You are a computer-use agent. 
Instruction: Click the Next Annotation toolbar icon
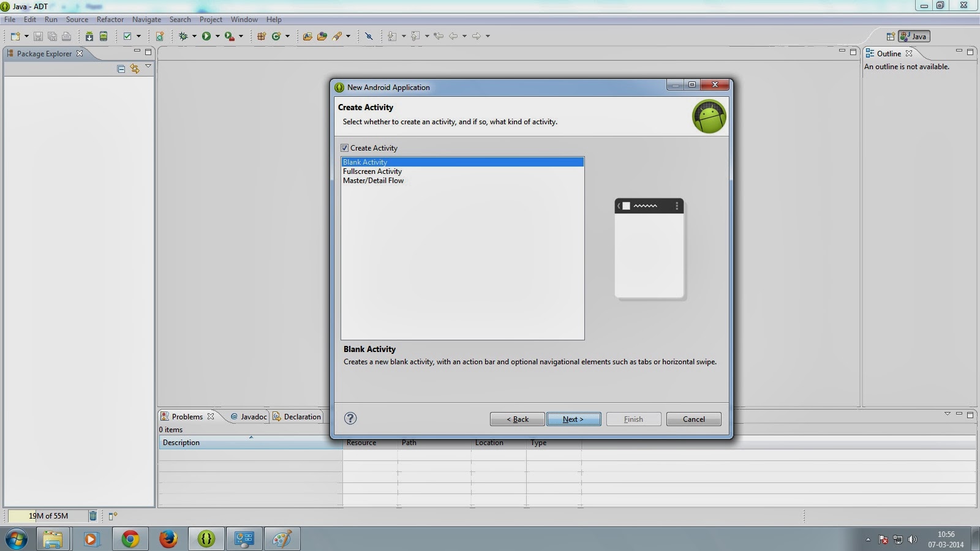[392, 36]
